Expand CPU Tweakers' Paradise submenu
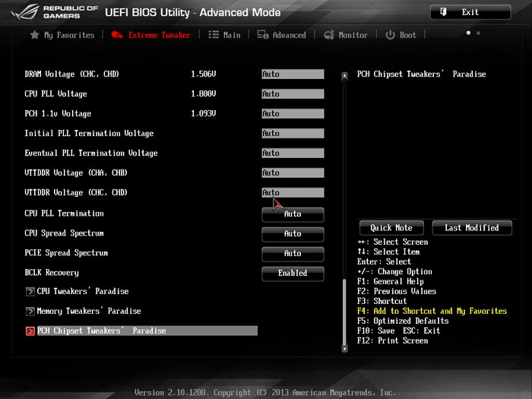Image resolution: width=532 pixels, height=399 pixels. click(x=82, y=292)
